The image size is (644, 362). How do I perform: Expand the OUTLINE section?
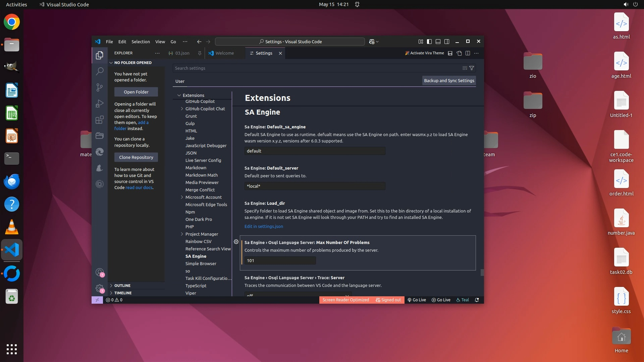click(122, 286)
